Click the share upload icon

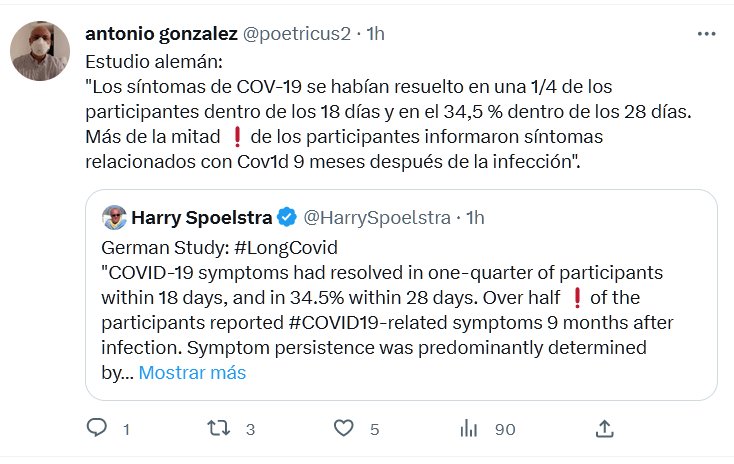tap(604, 429)
